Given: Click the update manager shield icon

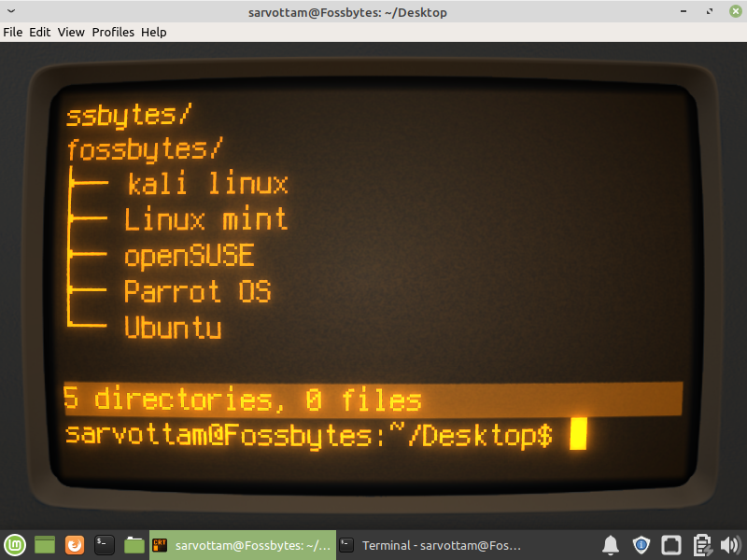Looking at the screenshot, I should (x=641, y=545).
